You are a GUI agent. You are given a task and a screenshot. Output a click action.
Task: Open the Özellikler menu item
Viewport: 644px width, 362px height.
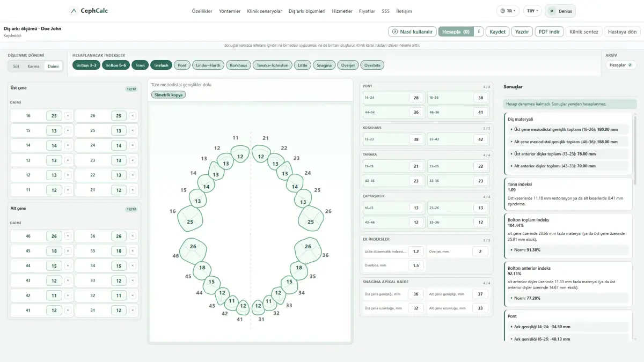pyautogui.click(x=202, y=11)
